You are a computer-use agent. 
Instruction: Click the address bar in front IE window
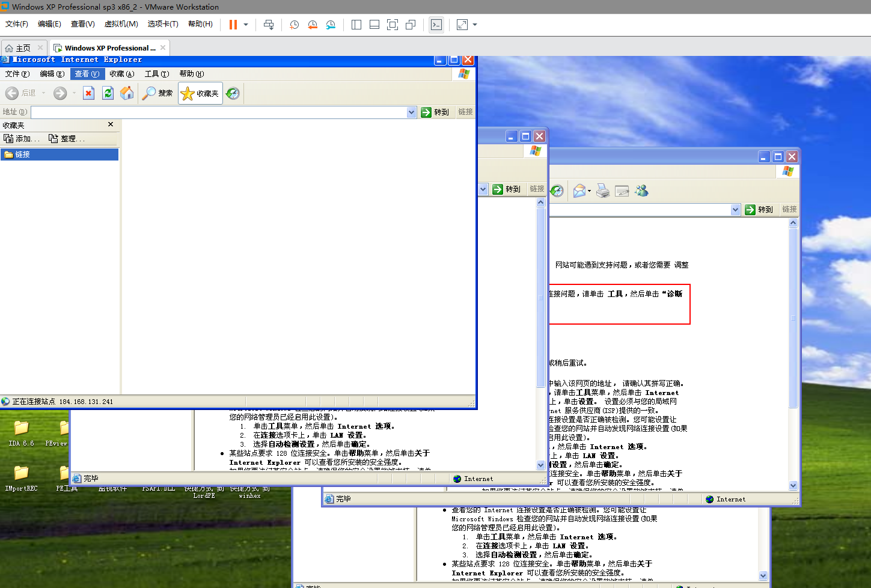(219, 112)
